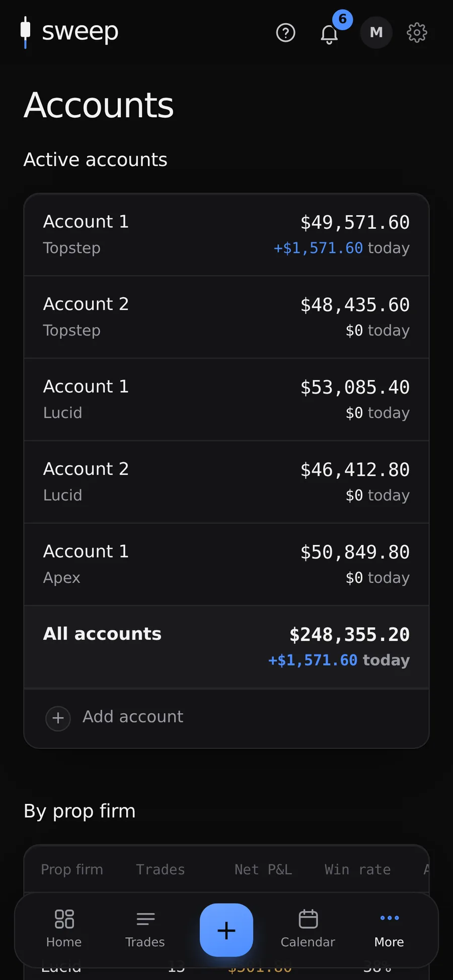
Task: Sort by Win rate column header
Action: click(358, 869)
